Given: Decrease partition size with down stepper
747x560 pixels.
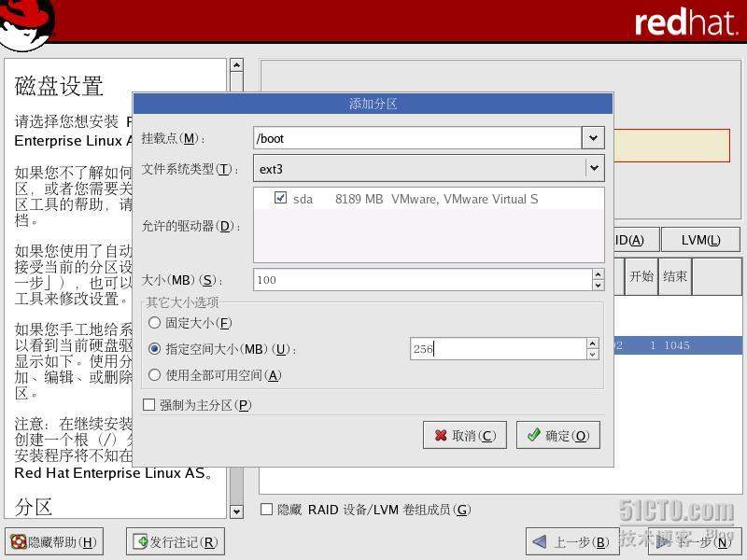Looking at the screenshot, I should coord(598,286).
